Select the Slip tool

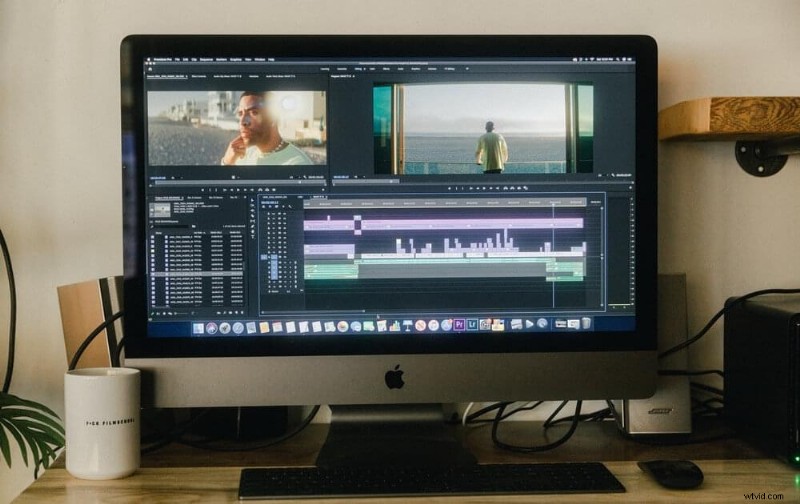[x=252, y=220]
